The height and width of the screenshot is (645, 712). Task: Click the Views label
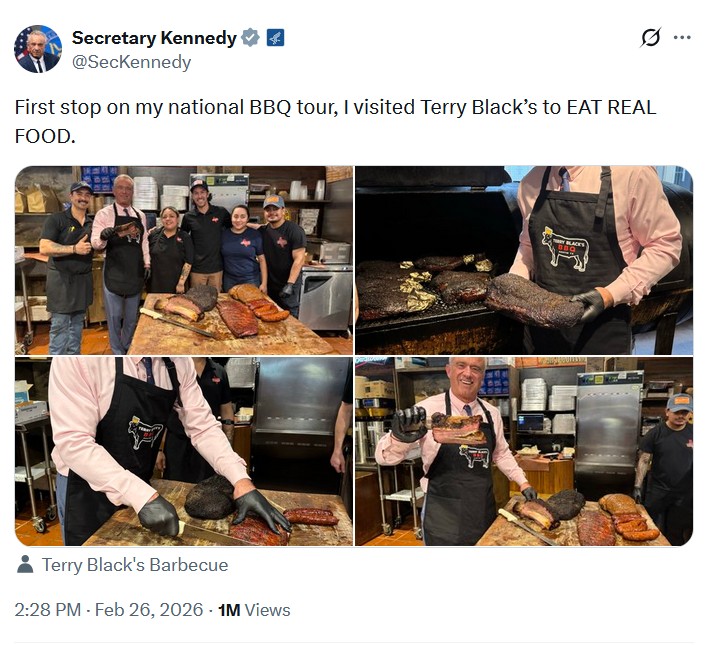pyautogui.click(x=267, y=609)
